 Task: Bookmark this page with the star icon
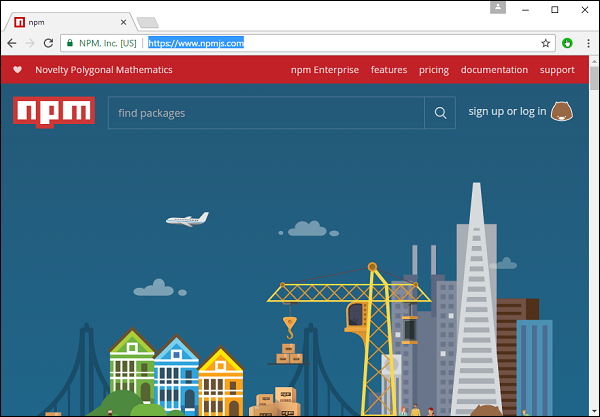click(x=546, y=43)
